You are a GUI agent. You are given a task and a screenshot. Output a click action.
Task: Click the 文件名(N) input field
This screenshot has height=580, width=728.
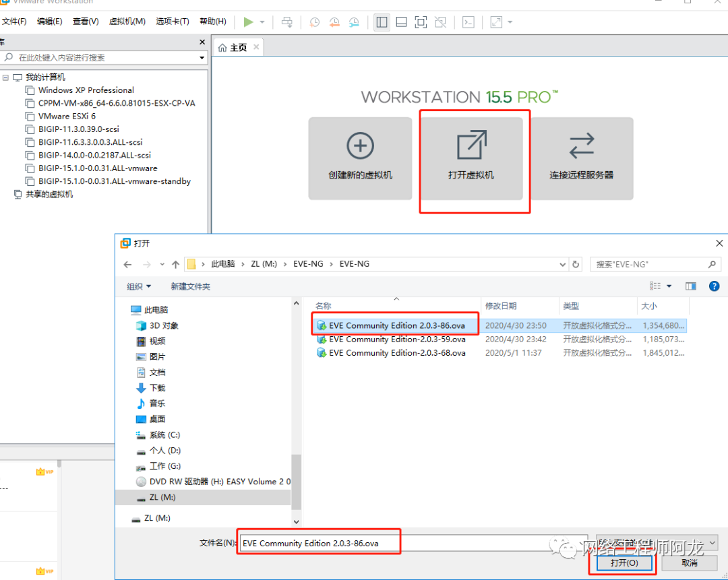point(414,544)
